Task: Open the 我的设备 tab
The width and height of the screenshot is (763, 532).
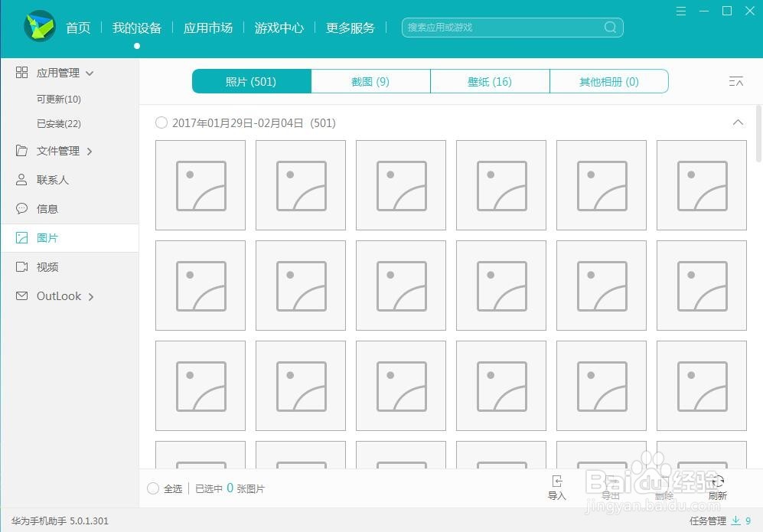Action: click(x=137, y=28)
